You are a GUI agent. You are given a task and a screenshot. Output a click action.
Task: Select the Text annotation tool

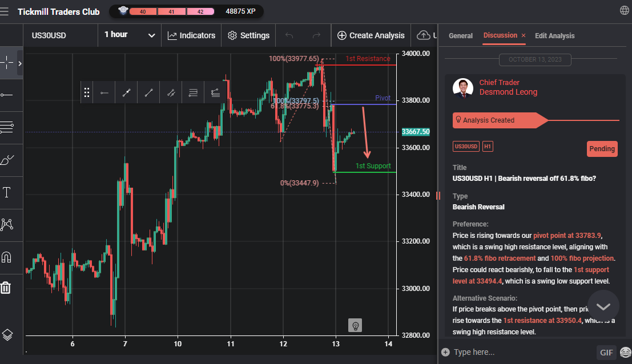point(7,192)
